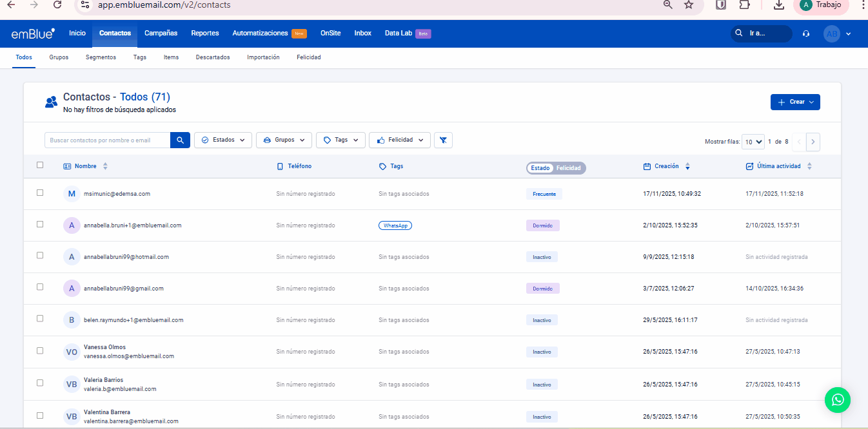Click the Crear button

click(x=794, y=102)
